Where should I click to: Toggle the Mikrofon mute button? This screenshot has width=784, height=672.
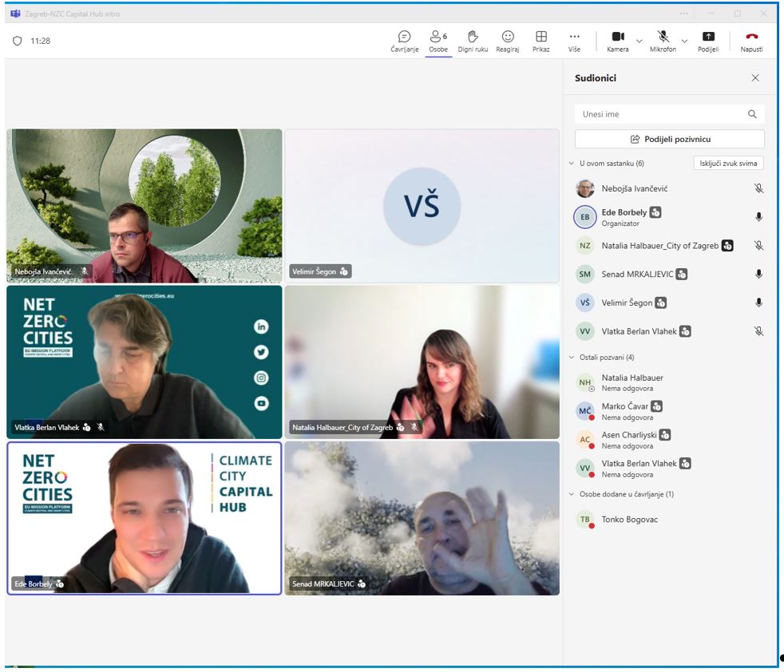point(663,38)
